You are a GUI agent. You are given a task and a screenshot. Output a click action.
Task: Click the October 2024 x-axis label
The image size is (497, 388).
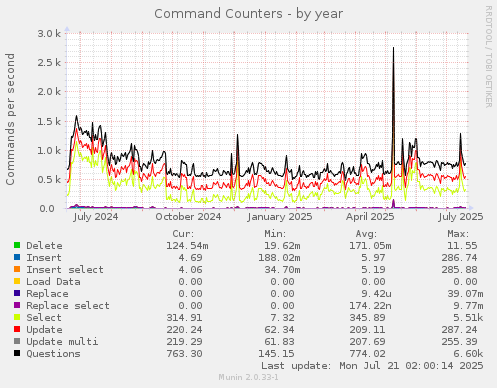(188, 217)
